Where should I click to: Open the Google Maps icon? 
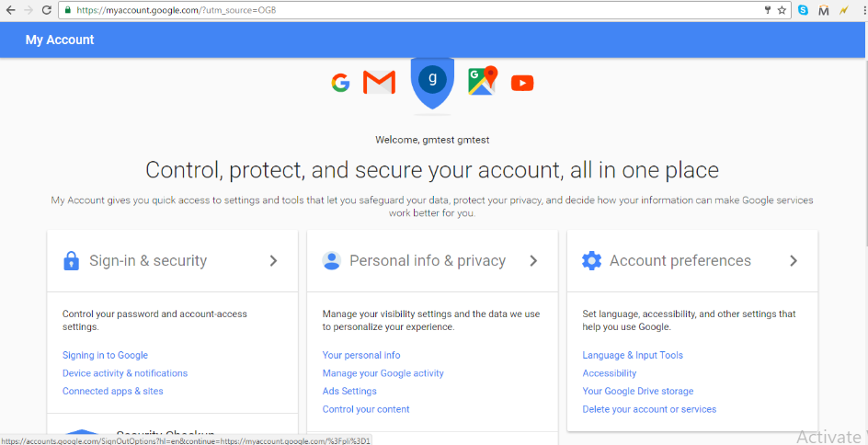tap(483, 81)
